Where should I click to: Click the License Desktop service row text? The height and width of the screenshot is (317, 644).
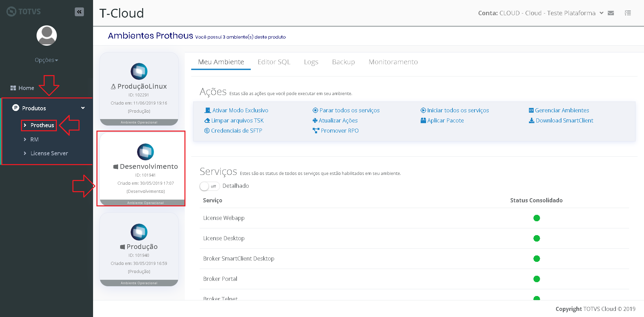point(224,238)
